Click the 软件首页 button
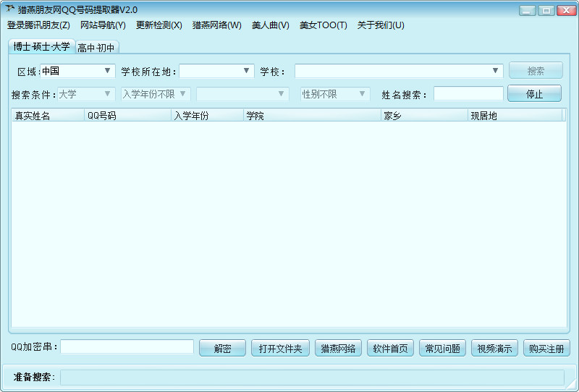 click(390, 348)
